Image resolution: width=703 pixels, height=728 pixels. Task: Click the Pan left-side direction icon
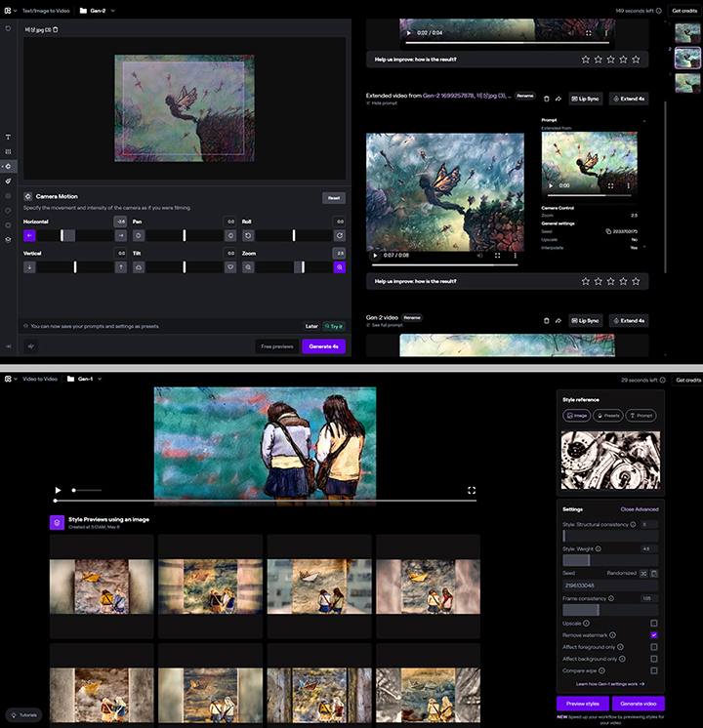139,235
